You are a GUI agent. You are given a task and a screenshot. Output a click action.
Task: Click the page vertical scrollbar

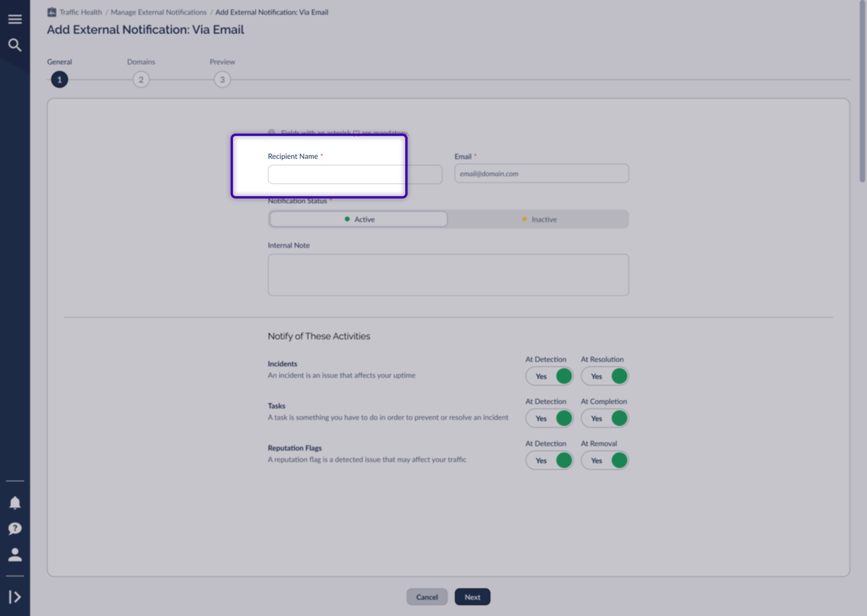click(862, 90)
